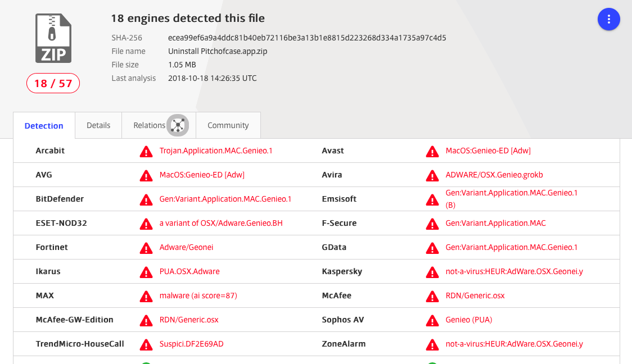Click the ESET-NOD32 warning triangle icon
The height and width of the screenshot is (364, 632).
(146, 224)
